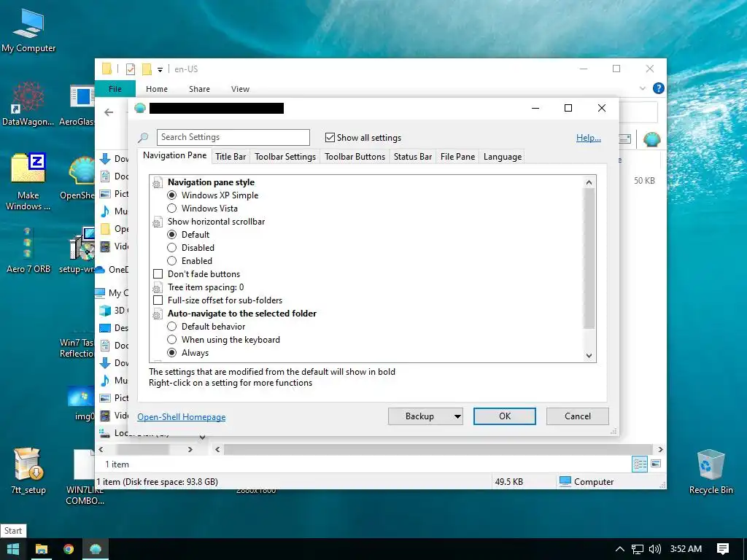
Task: Open the Recycle Bin
Action: point(711,471)
